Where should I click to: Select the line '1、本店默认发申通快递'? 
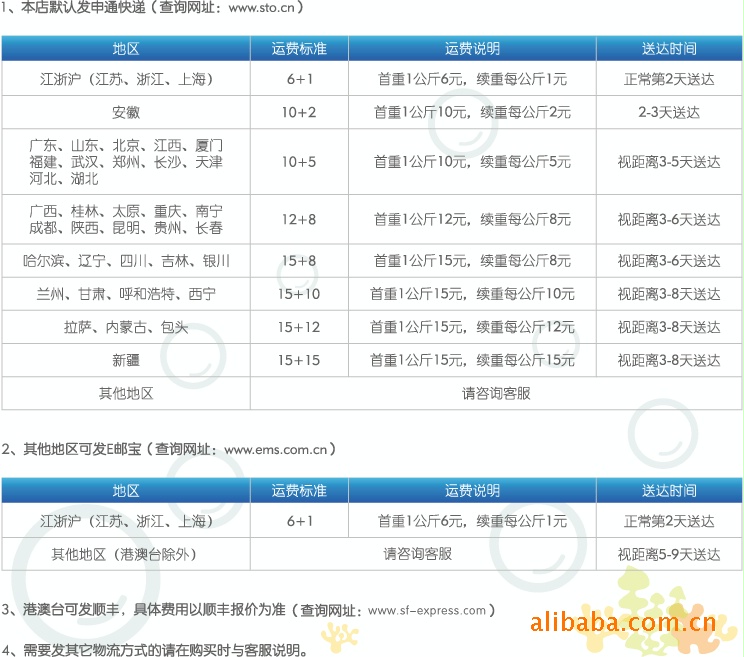point(73,8)
